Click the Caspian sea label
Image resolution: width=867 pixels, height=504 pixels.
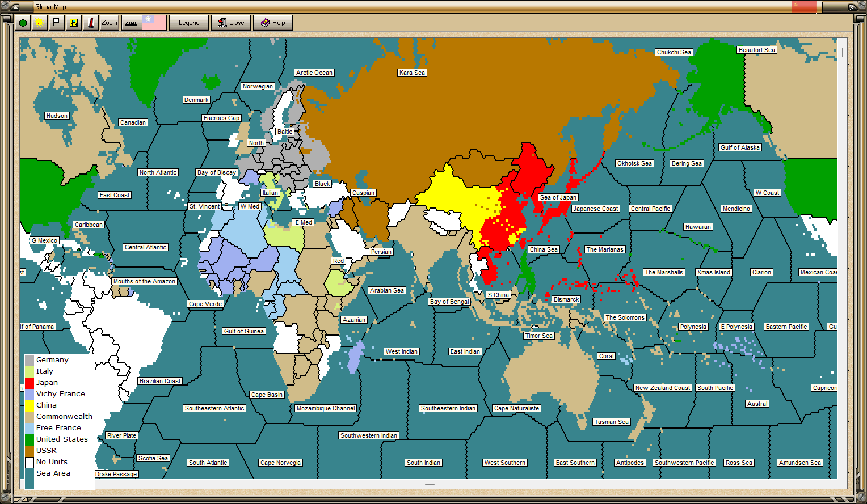click(x=363, y=193)
